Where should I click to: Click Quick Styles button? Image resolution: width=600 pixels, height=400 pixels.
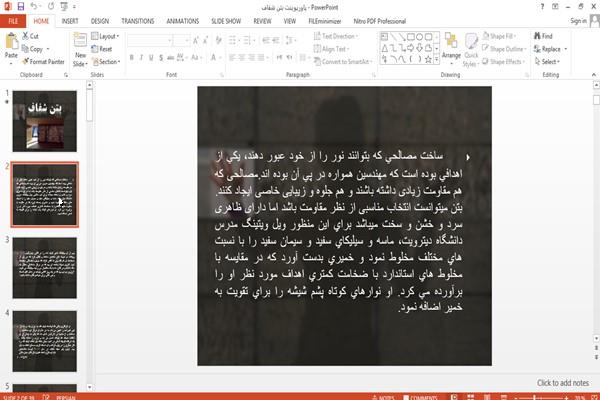pyautogui.click(x=471, y=50)
